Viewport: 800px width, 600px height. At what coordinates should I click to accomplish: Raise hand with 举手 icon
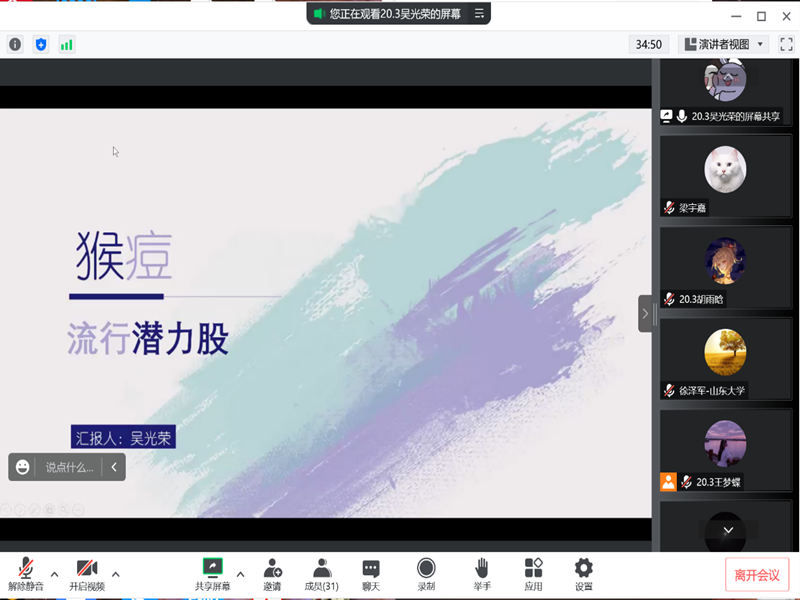tap(481, 574)
